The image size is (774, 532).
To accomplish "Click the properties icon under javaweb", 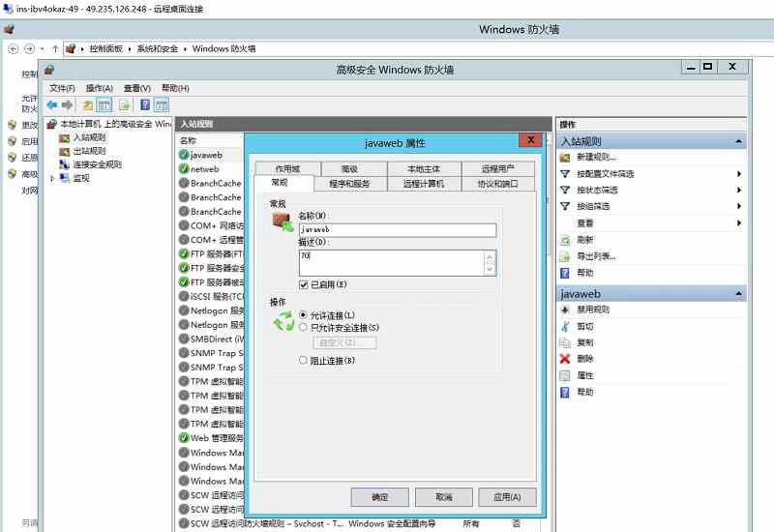I will [x=565, y=375].
